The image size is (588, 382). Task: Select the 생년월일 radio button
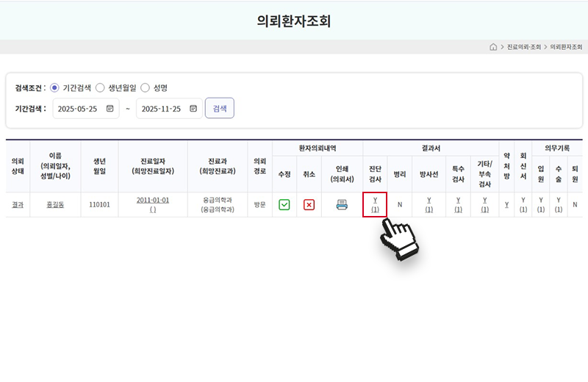tap(100, 87)
